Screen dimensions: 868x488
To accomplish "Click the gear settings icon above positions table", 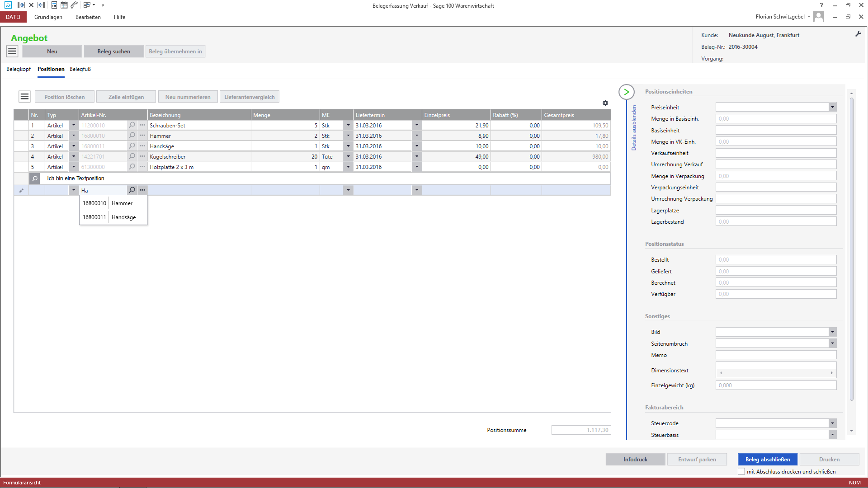I will coord(605,103).
